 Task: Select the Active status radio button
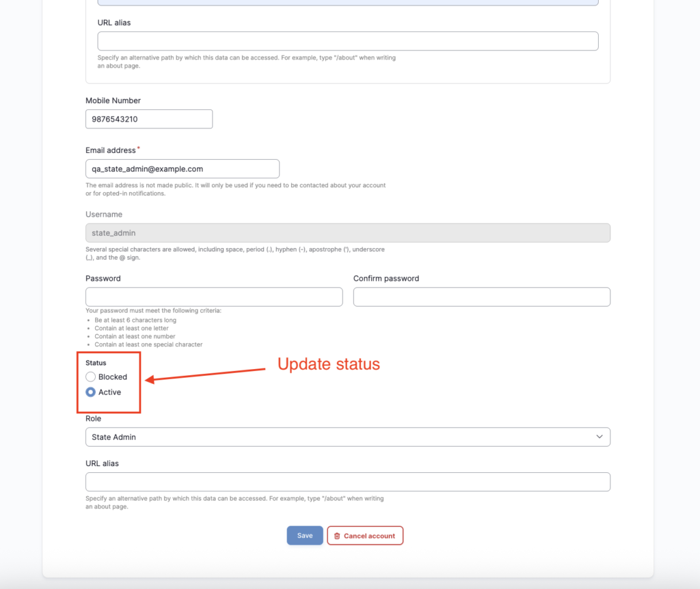pos(91,392)
